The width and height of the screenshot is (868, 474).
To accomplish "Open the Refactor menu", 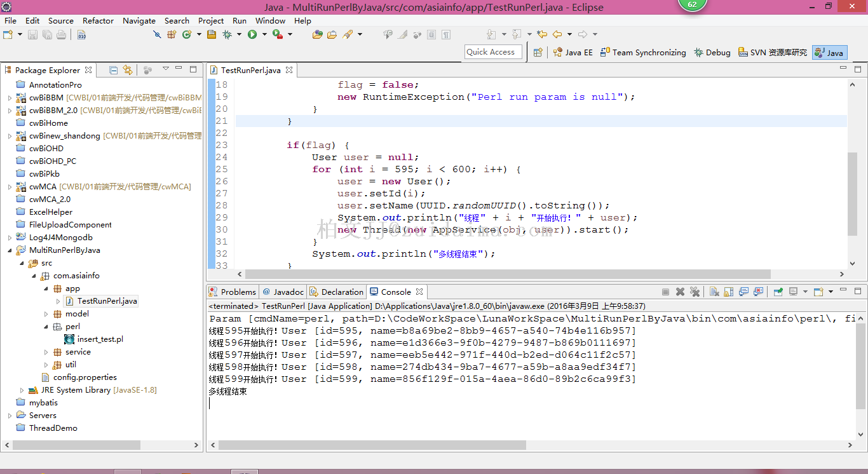I will [x=98, y=20].
